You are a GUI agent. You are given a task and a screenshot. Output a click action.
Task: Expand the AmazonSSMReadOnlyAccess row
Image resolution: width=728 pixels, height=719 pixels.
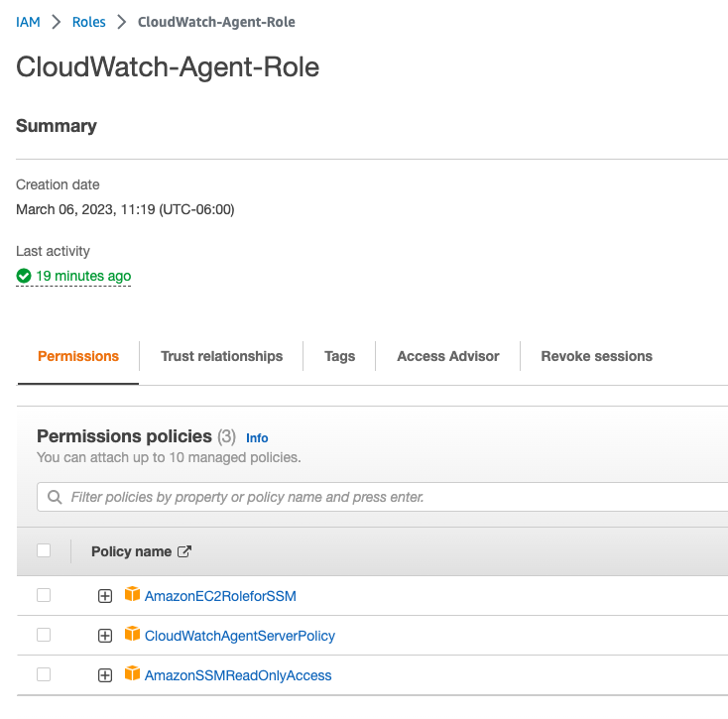tap(105, 675)
